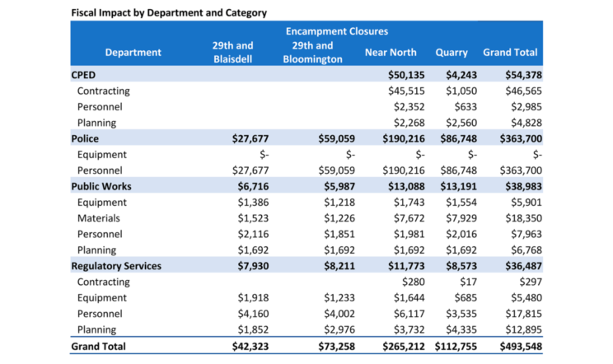Select the "Police" department row label
Screen dimensions: 613x364
(86, 138)
